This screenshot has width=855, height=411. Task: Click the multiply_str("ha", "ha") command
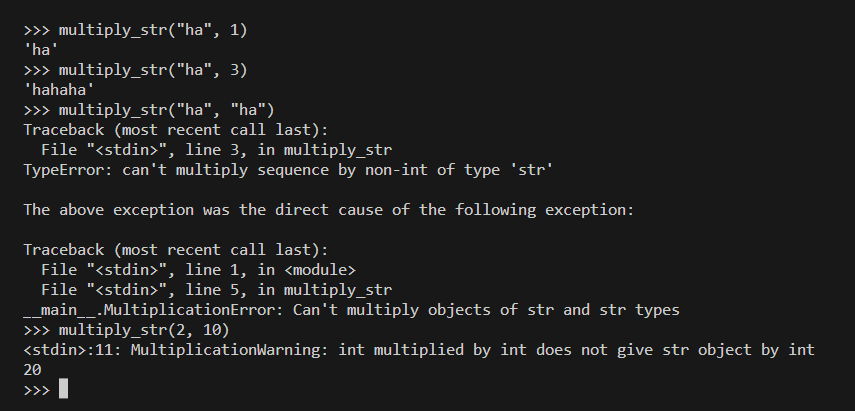click(x=166, y=109)
